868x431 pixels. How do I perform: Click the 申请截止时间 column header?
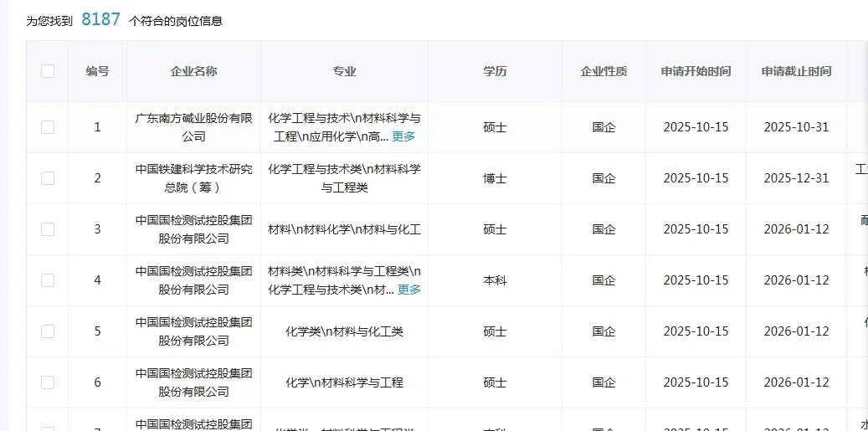coord(796,71)
